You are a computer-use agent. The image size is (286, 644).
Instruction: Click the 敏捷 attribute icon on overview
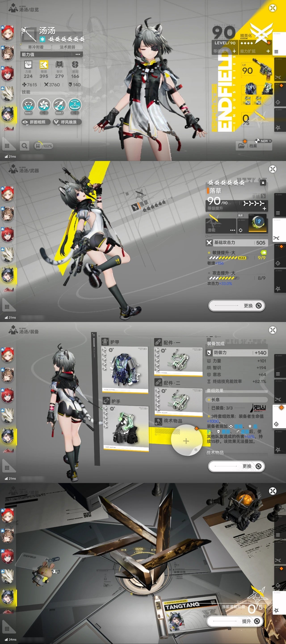coord(44,65)
